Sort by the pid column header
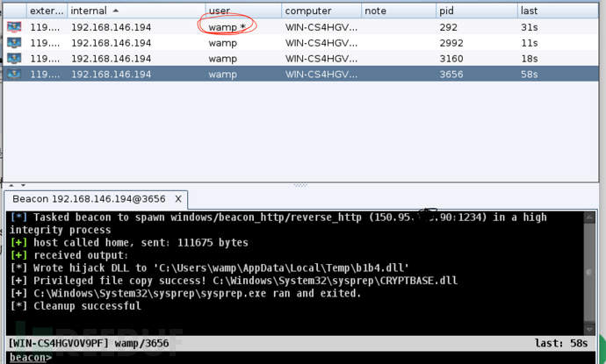Viewport: 606px width, 364px height. point(477,11)
